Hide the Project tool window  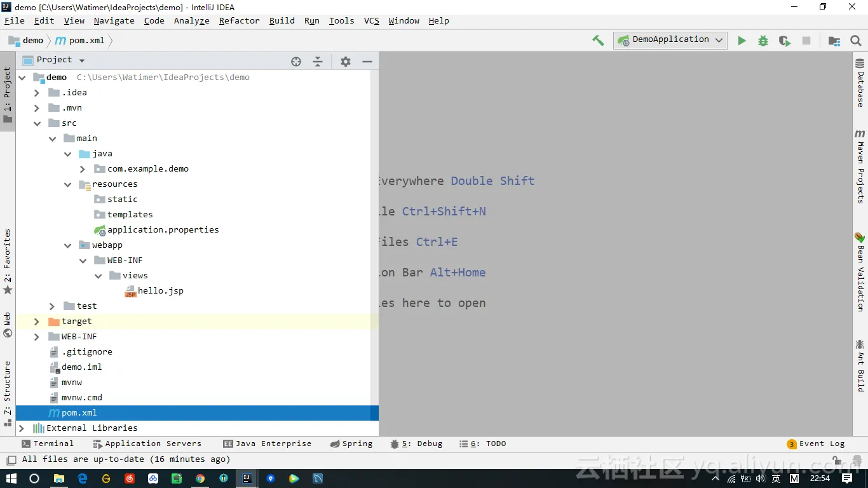367,62
